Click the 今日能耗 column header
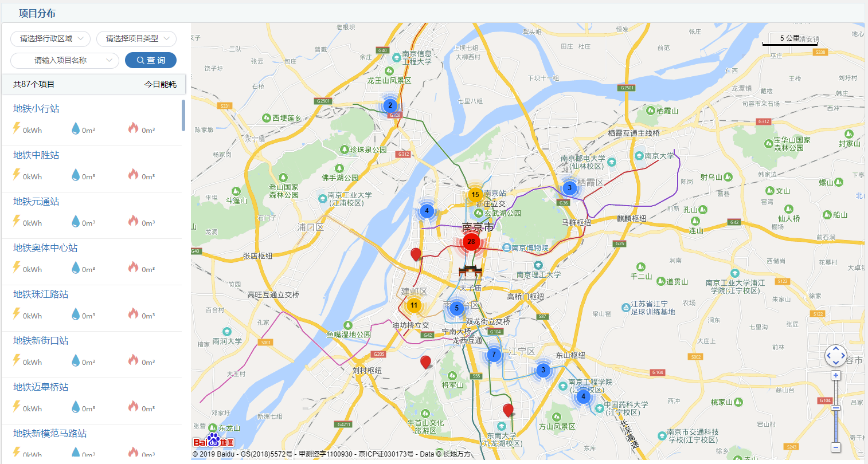 tap(161, 84)
